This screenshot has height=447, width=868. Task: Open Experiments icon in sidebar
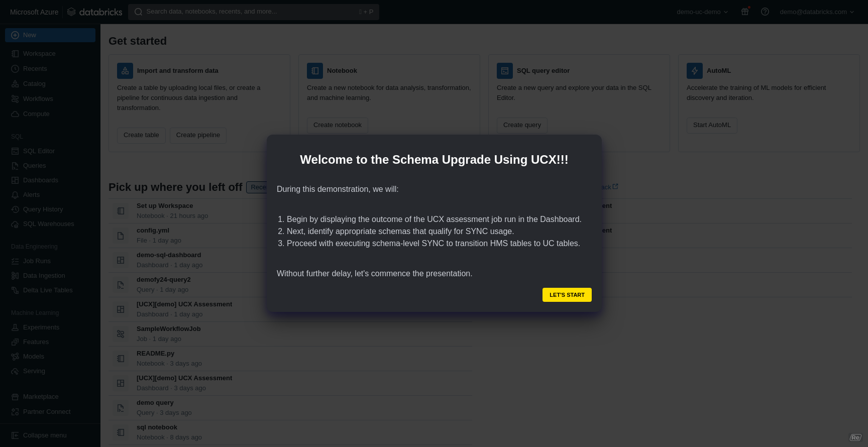pos(15,327)
